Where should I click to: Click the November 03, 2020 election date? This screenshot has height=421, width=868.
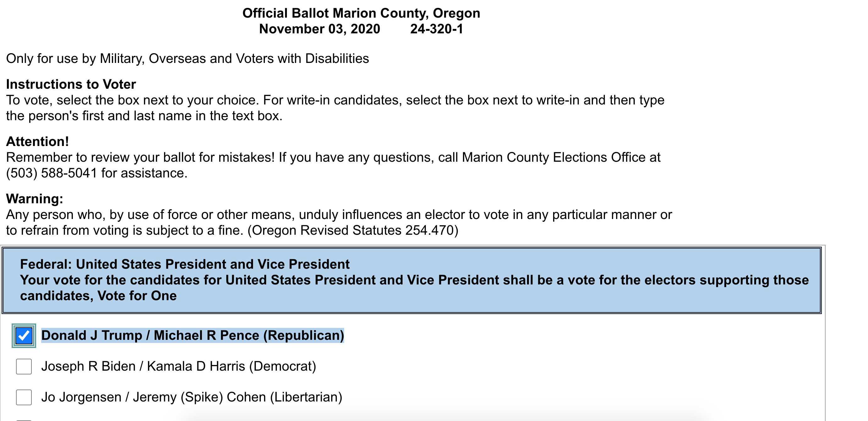[x=319, y=29]
